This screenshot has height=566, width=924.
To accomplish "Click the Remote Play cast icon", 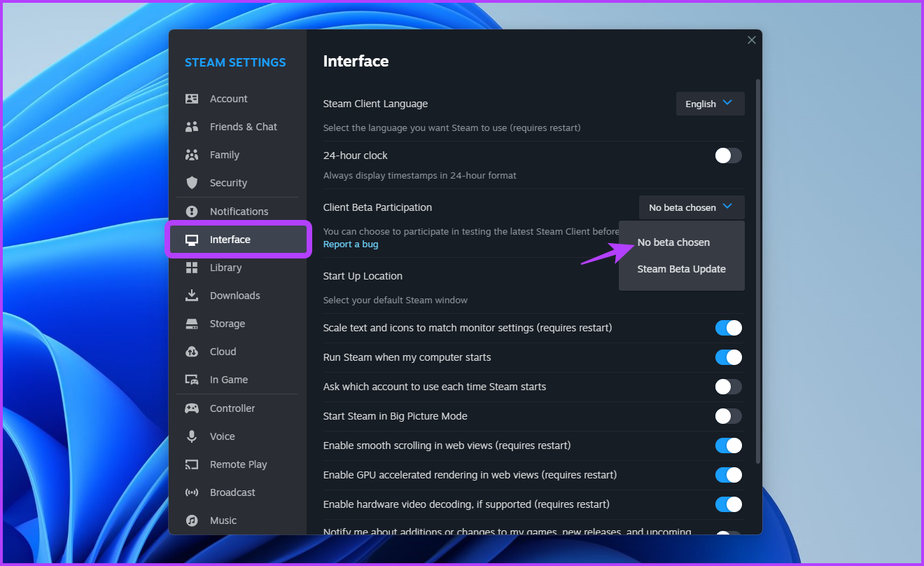I will pos(192,464).
